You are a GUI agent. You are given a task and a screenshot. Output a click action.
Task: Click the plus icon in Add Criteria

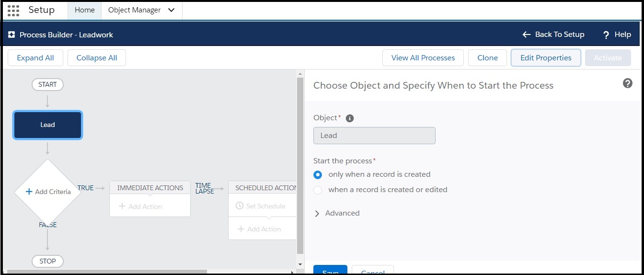pyautogui.click(x=29, y=192)
